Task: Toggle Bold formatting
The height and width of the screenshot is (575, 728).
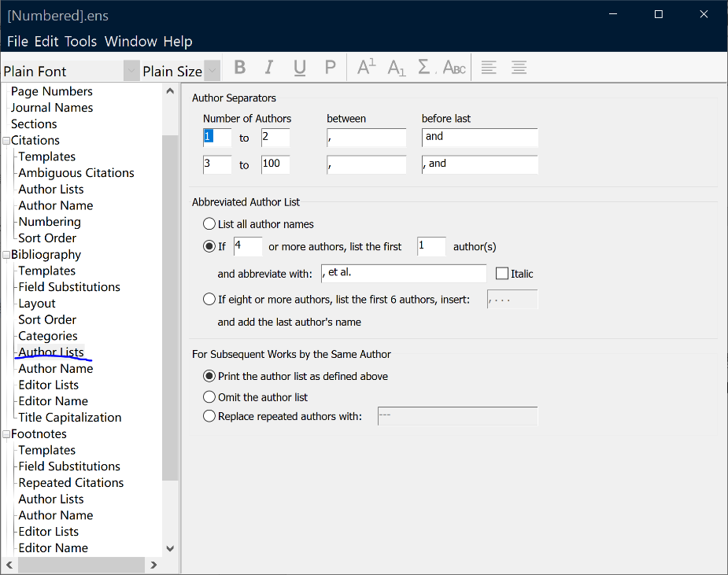Action: coord(239,68)
